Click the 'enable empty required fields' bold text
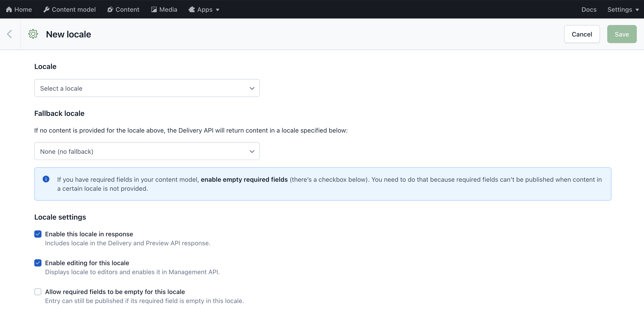This screenshot has height=317, width=644. (x=244, y=179)
